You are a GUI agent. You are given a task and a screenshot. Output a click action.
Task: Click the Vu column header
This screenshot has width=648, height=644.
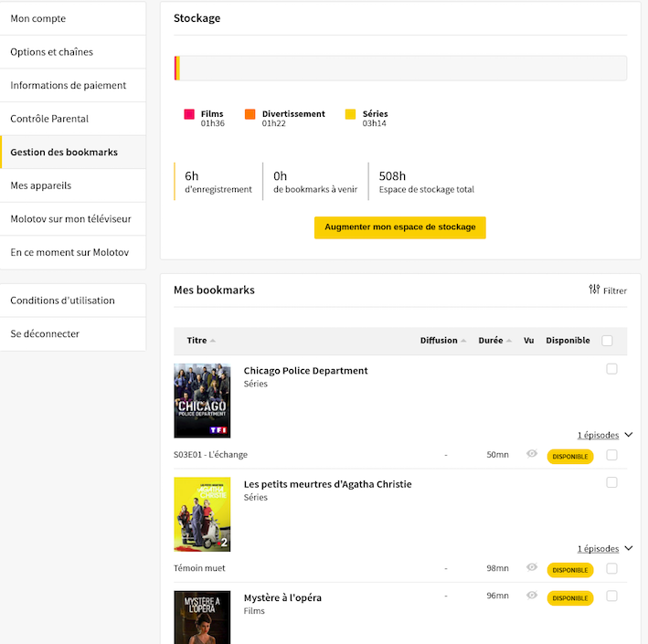pyautogui.click(x=528, y=341)
